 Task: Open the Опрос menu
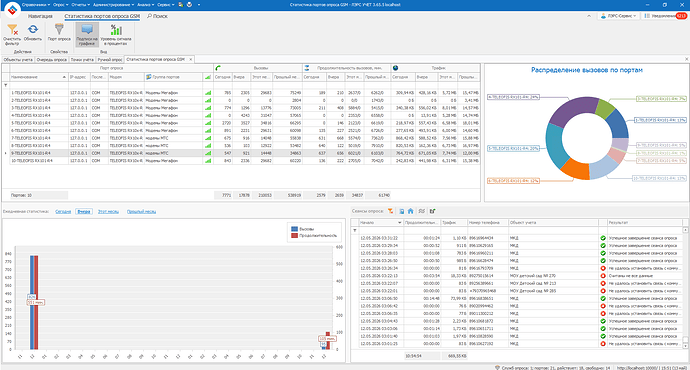point(60,4)
